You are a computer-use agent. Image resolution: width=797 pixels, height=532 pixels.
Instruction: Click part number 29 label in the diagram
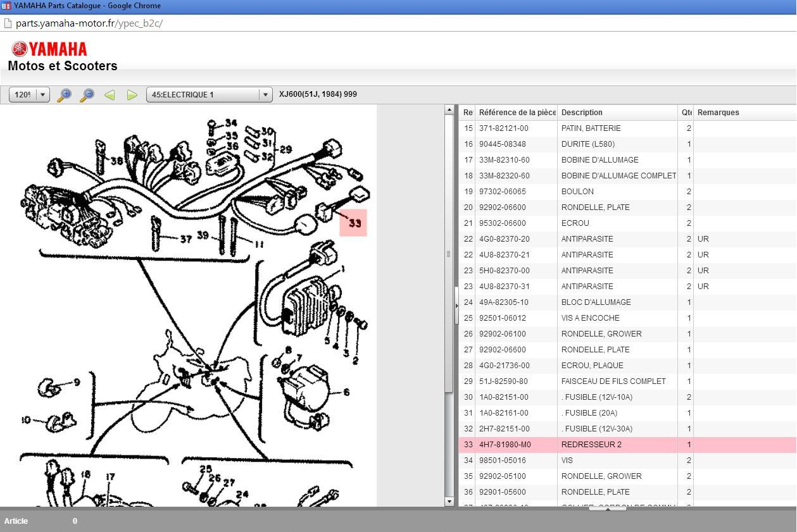(x=286, y=149)
